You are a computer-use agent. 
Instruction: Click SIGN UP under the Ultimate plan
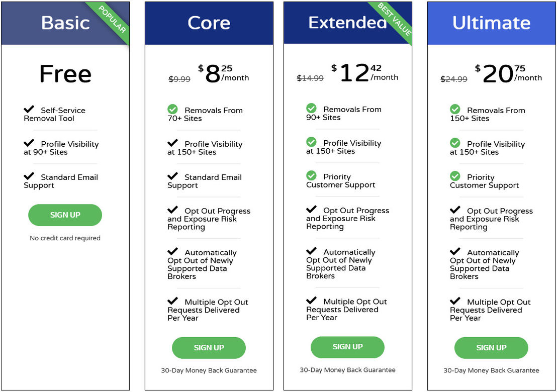click(491, 348)
